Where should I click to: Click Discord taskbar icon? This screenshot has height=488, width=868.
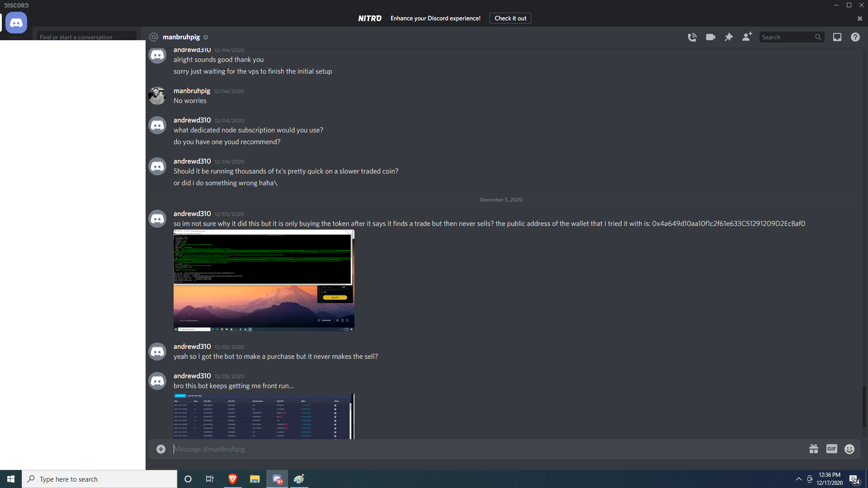pyautogui.click(x=277, y=479)
